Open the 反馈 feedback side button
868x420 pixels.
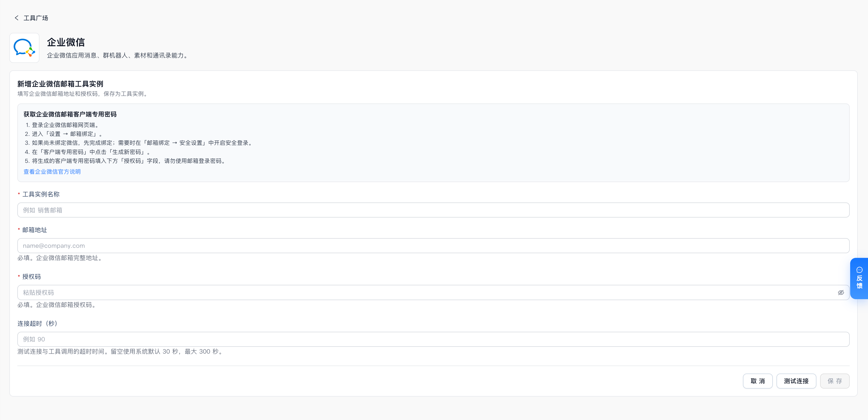pyautogui.click(x=859, y=278)
